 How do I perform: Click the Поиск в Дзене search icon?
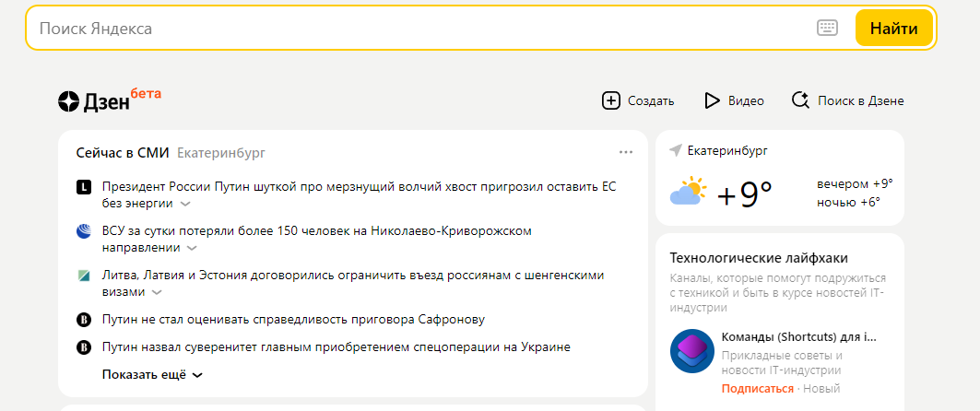(800, 100)
